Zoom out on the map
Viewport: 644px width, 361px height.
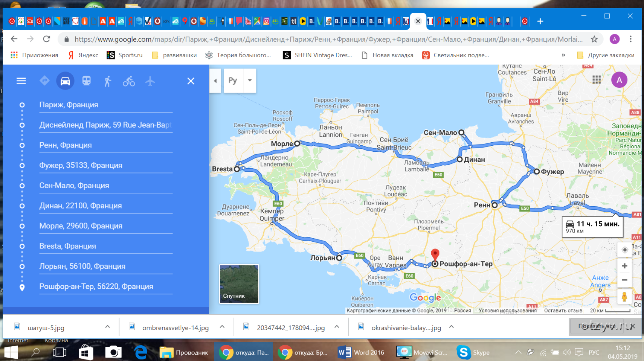(624, 280)
